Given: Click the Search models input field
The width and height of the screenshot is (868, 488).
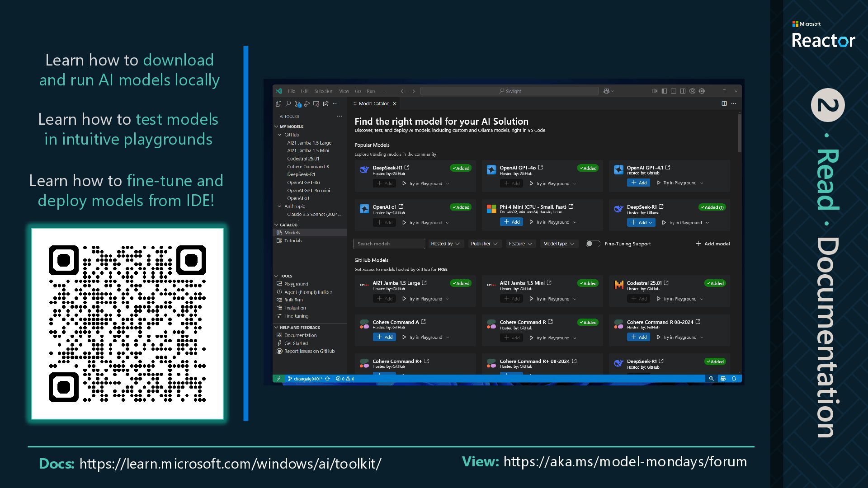Looking at the screenshot, I should (389, 244).
